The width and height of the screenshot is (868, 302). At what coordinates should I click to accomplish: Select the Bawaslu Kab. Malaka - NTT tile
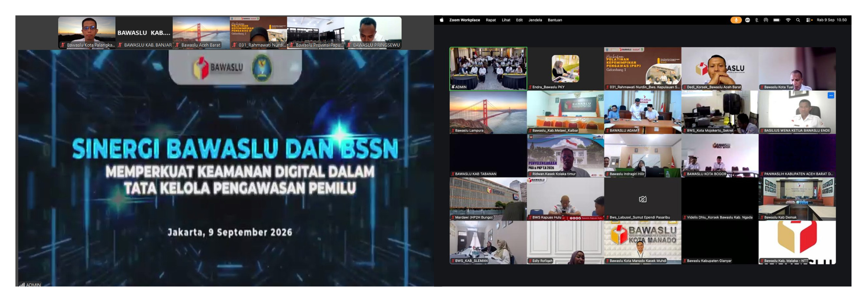[797, 242]
